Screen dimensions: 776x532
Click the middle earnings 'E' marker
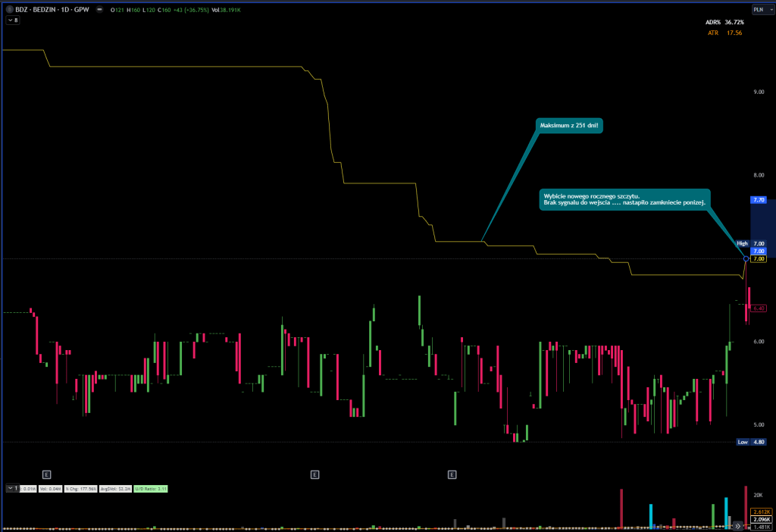315,474
